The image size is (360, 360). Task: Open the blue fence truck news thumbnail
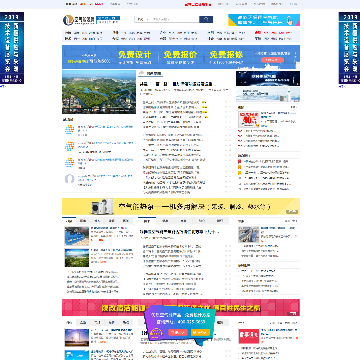point(77,236)
